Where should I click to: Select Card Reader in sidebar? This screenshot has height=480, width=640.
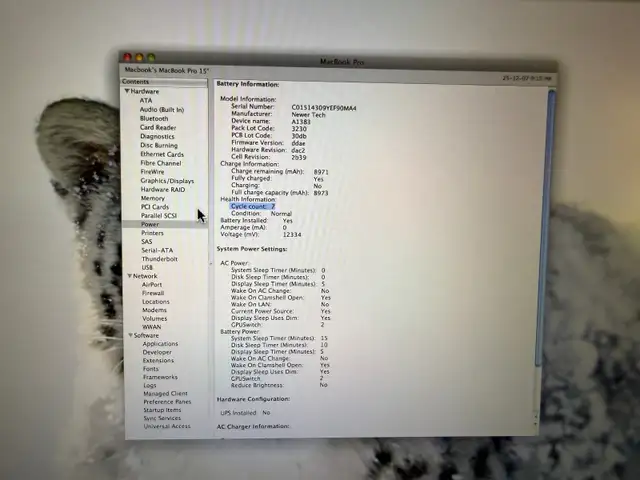click(x=158, y=127)
